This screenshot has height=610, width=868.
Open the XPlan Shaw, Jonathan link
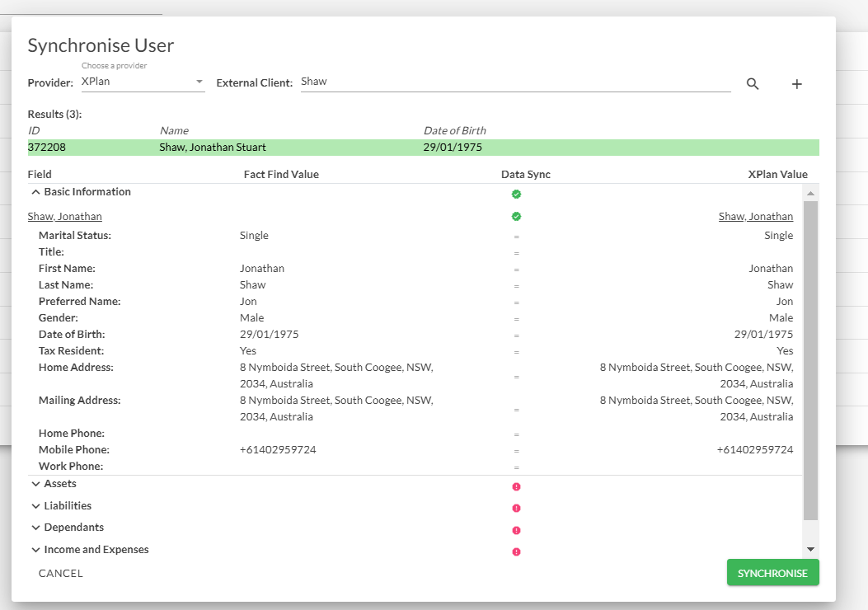(x=756, y=217)
